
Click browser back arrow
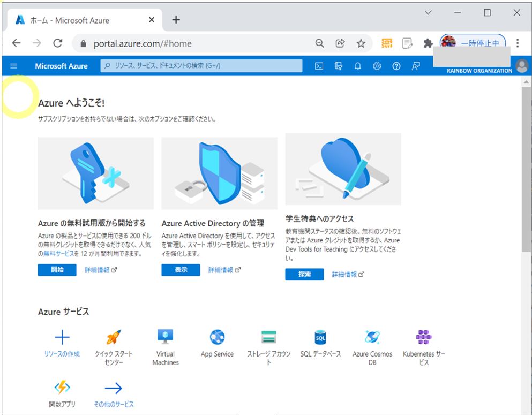tap(16, 43)
